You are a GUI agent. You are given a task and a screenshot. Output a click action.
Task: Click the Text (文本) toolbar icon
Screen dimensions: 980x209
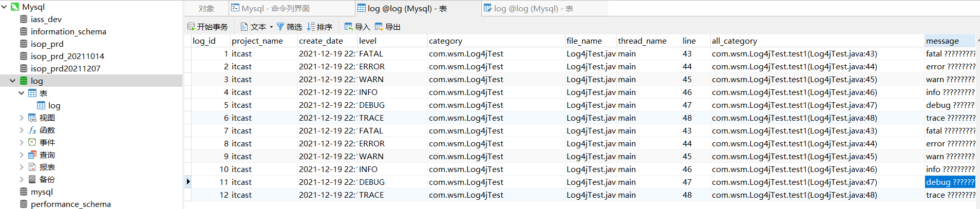244,27
